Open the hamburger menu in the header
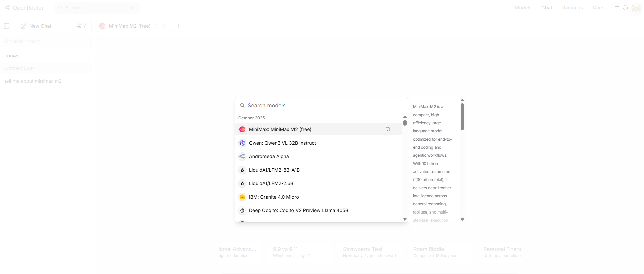 617,8
